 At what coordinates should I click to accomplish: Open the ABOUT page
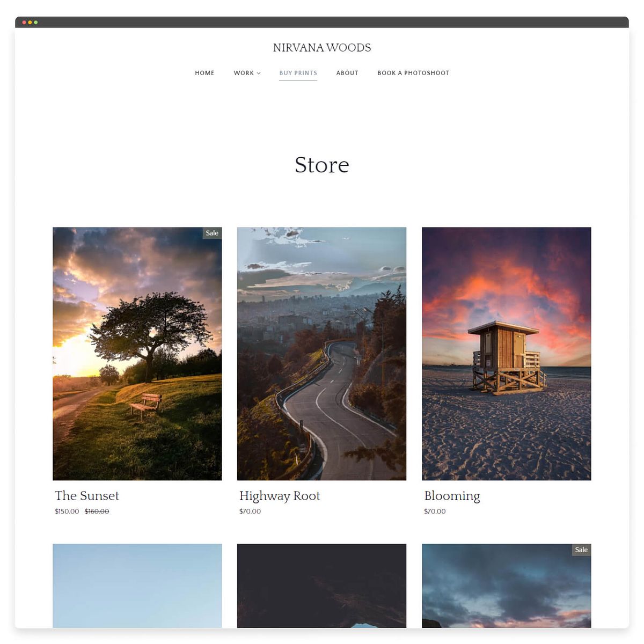(x=347, y=73)
